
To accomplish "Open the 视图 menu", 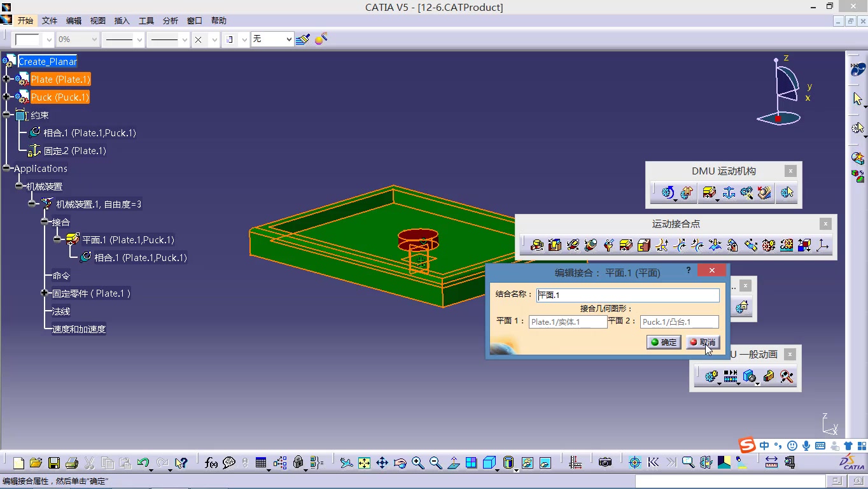I will point(98,20).
